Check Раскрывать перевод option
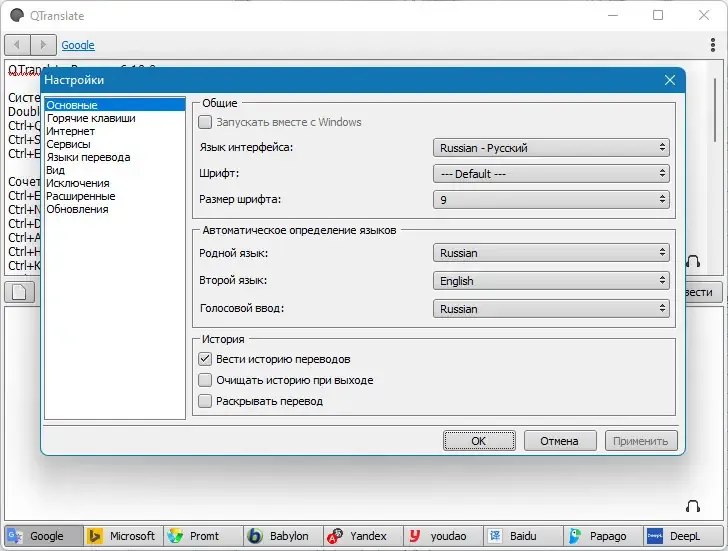This screenshot has width=728, height=551. pos(205,401)
